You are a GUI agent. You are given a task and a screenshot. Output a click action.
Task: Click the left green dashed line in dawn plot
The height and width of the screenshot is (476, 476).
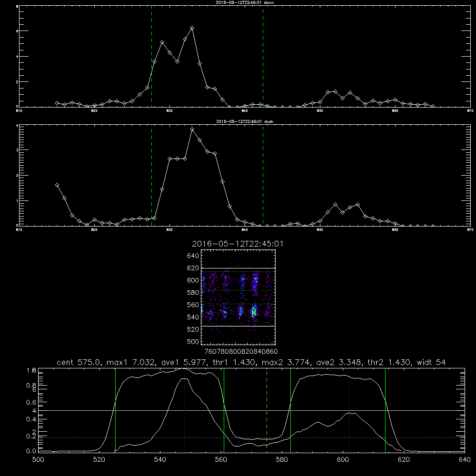point(151,56)
